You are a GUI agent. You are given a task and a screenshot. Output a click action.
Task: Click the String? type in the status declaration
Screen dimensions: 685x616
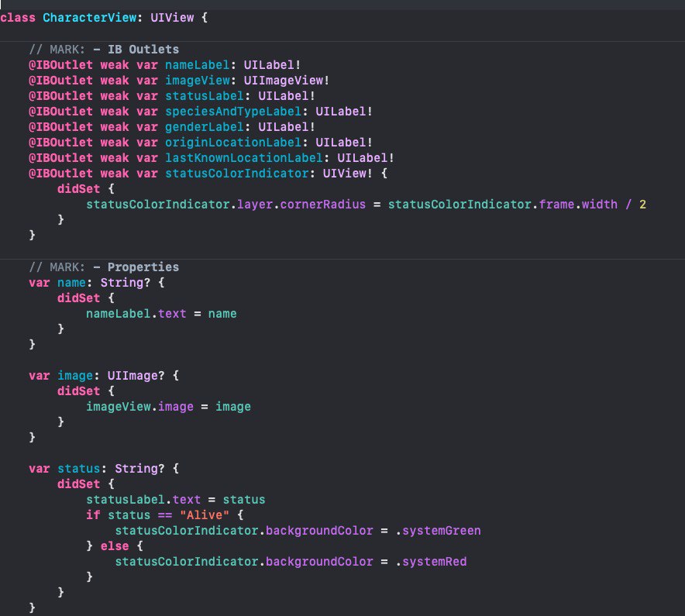click(139, 469)
